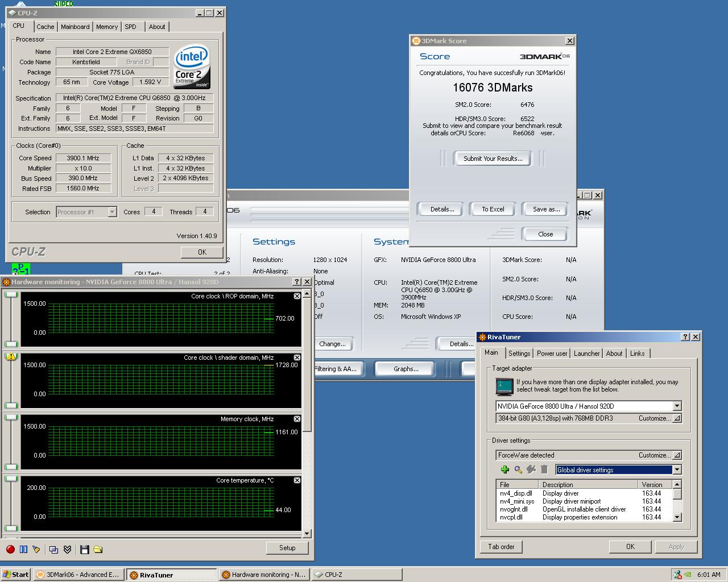728x582 pixels.
Task: Open the Global driver settings dropdown
Action: 677,470
